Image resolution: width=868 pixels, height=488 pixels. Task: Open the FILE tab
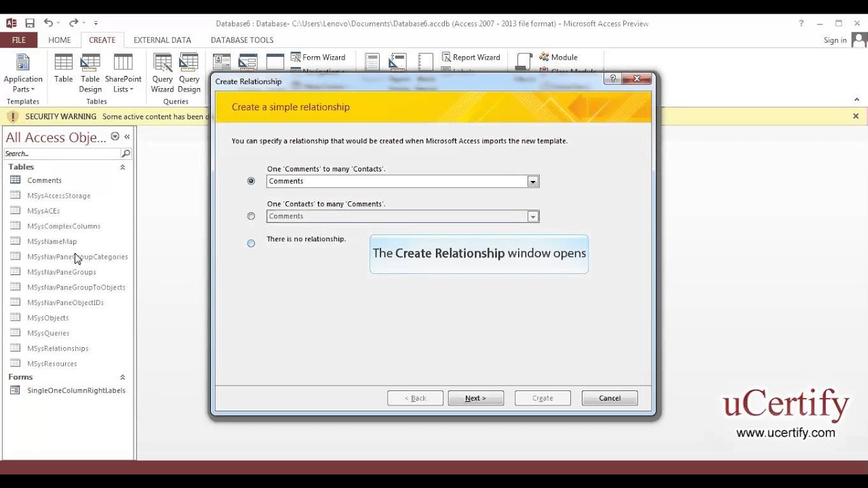click(x=19, y=40)
